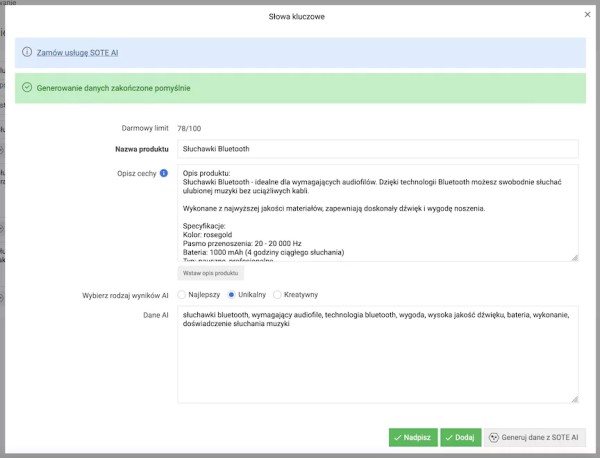Viewport: 600px width, 458px height.
Task: Select the Najlepszy radio option
Action: [x=182, y=295]
